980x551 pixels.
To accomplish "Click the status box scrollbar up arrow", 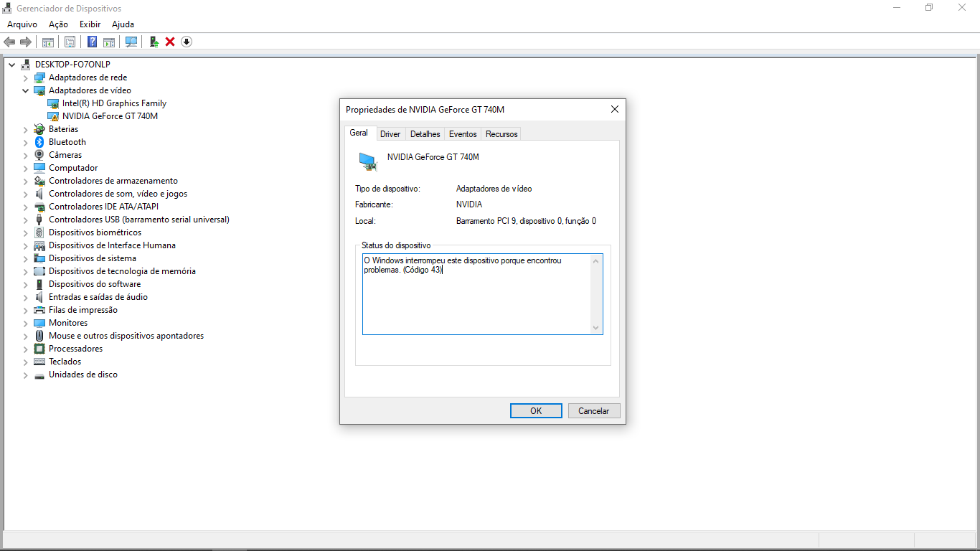I will (595, 260).
